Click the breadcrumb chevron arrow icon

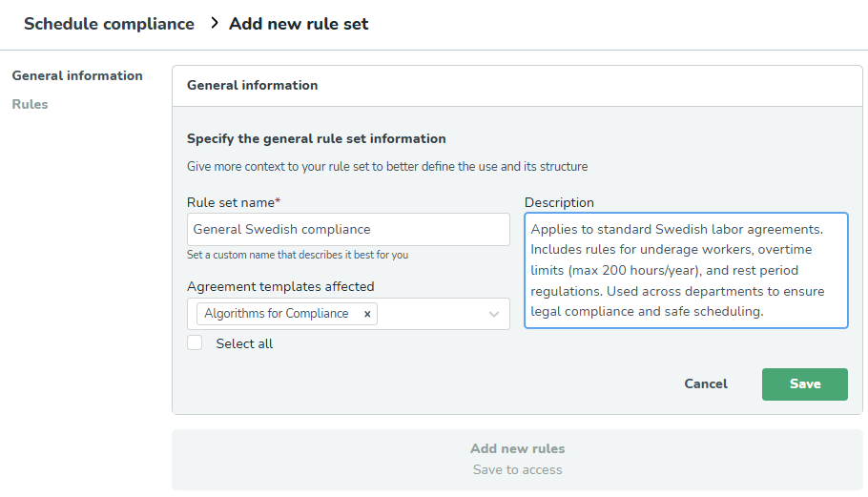215,23
